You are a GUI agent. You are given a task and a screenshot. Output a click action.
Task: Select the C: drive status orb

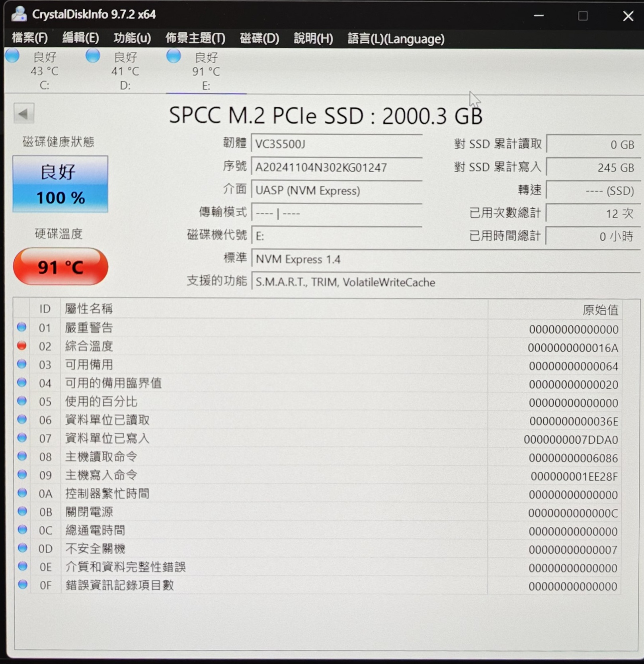pos(13,56)
